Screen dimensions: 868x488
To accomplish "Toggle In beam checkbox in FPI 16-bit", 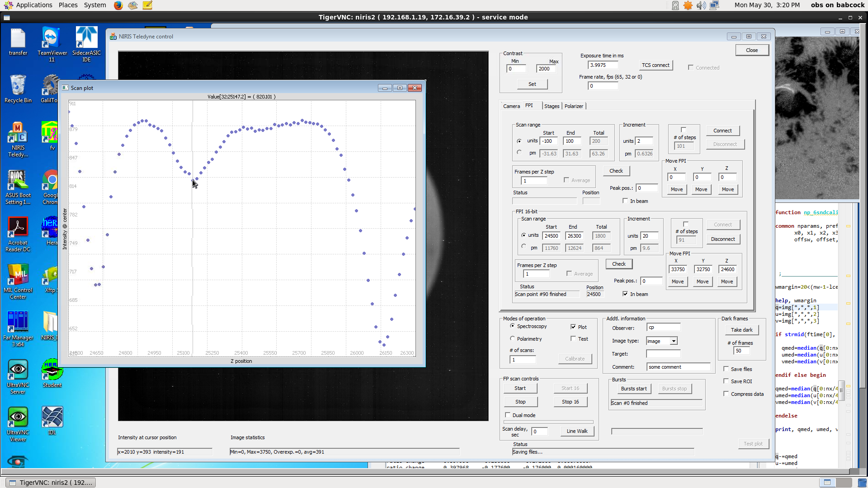I will [x=625, y=294].
